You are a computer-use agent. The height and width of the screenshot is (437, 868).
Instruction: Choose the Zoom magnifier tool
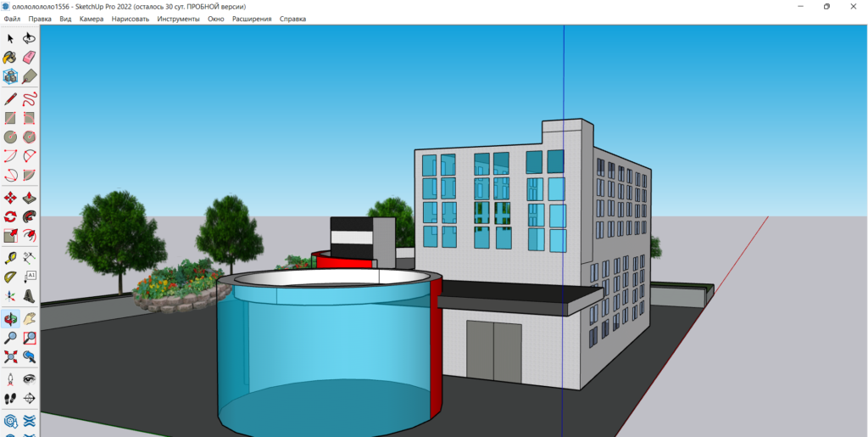click(10, 338)
